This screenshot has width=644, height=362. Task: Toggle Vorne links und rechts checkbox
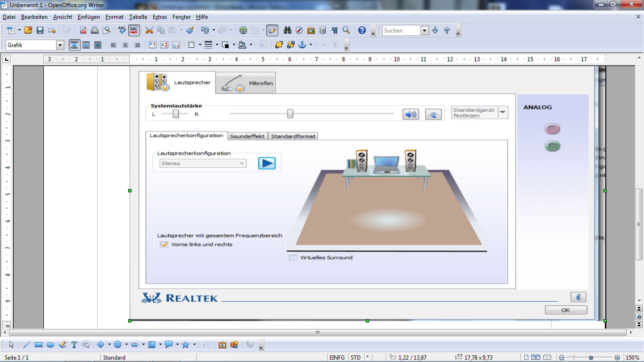coord(164,245)
